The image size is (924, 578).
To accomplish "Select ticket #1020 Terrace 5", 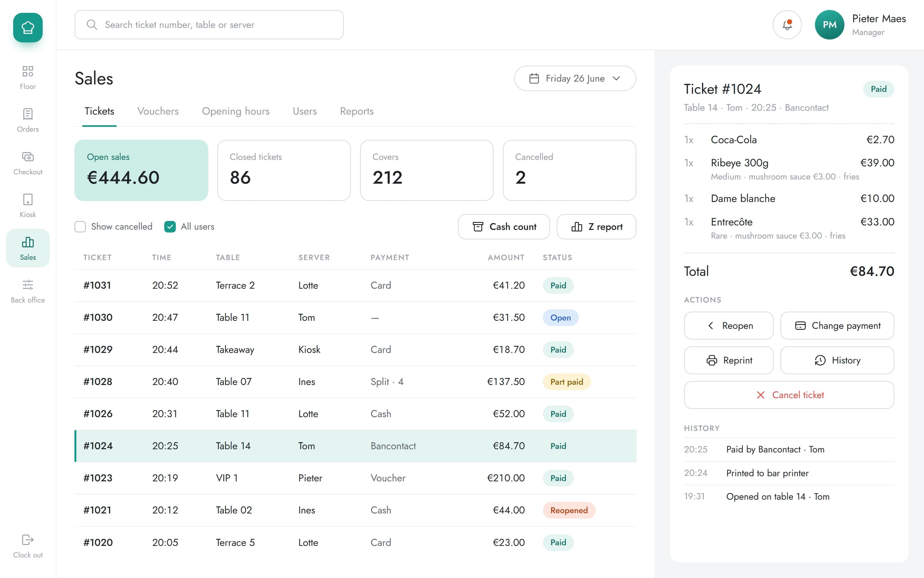I will (355, 542).
